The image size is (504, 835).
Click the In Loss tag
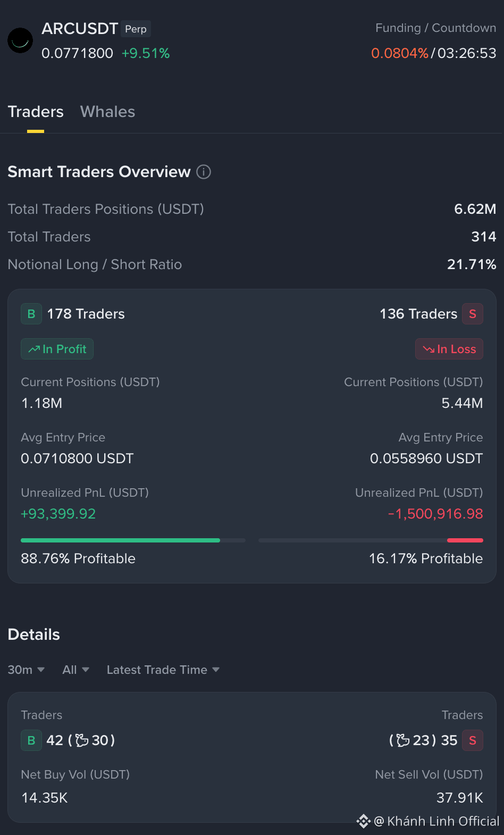(449, 349)
